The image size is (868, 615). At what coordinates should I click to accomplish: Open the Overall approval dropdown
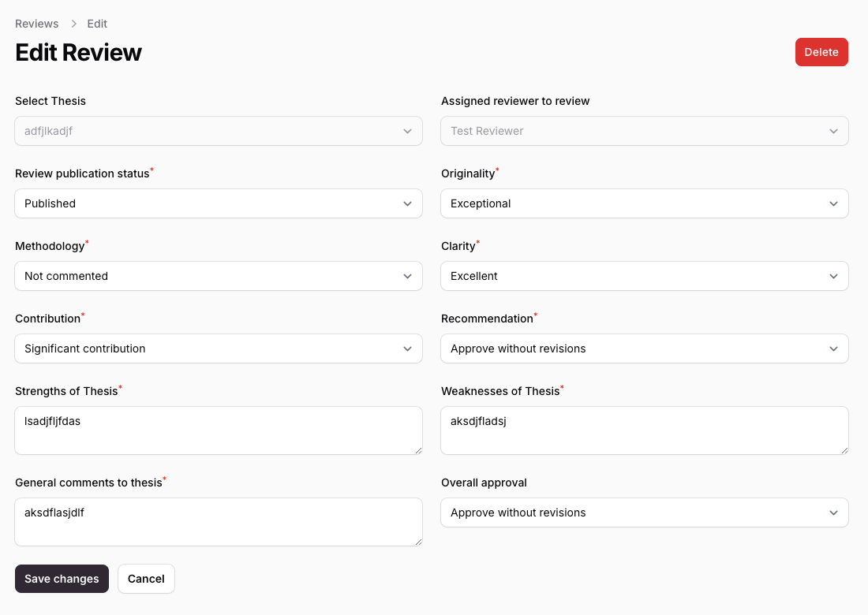644,512
